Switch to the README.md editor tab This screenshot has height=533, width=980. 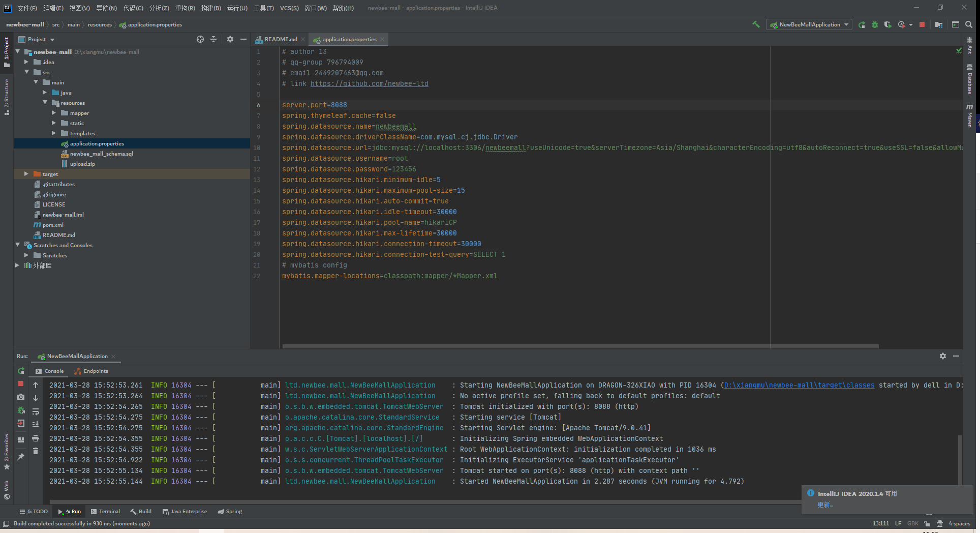[280, 39]
